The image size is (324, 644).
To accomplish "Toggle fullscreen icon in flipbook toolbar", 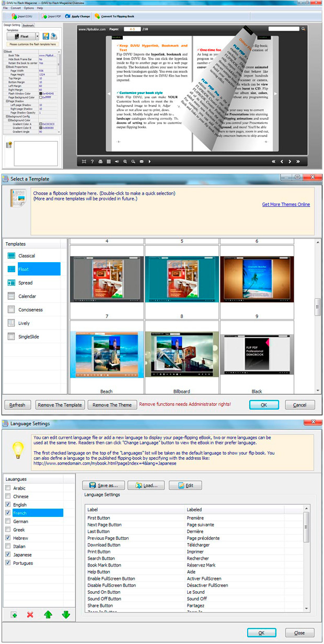I will (x=84, y=162).
